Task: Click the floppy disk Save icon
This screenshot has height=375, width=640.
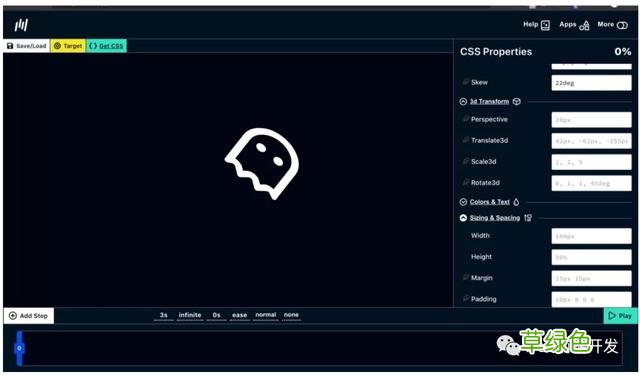Action: tap(10, 46)
